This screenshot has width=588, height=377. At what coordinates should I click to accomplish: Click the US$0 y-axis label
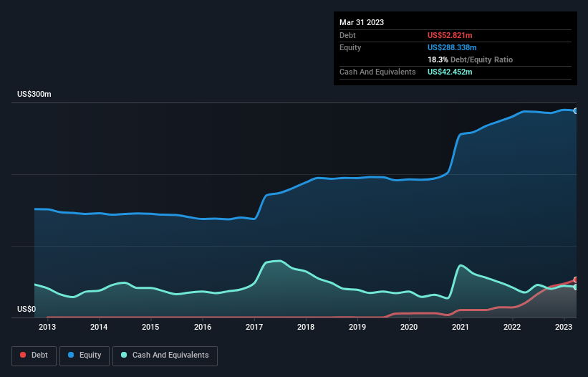(x=26, y=309)
